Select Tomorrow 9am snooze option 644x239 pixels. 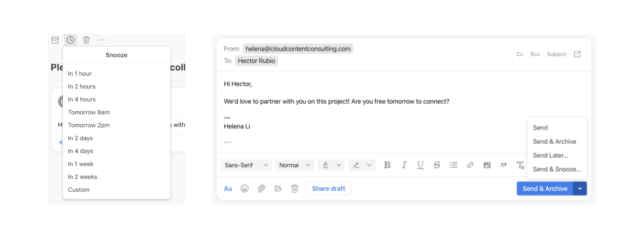(x=89, y=112)
